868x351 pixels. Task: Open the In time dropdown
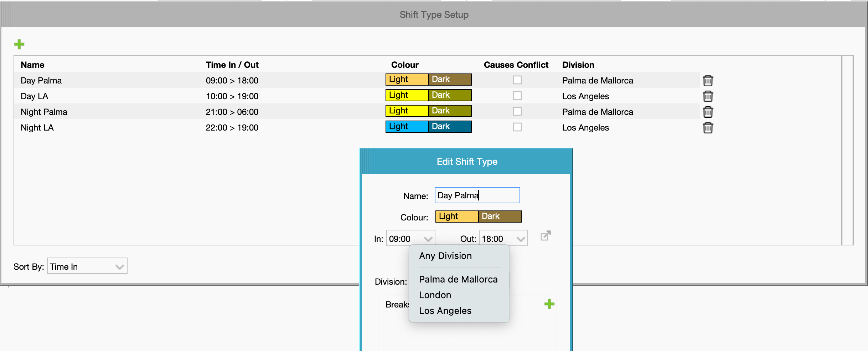pyautogui.click(x=410, y=238)
